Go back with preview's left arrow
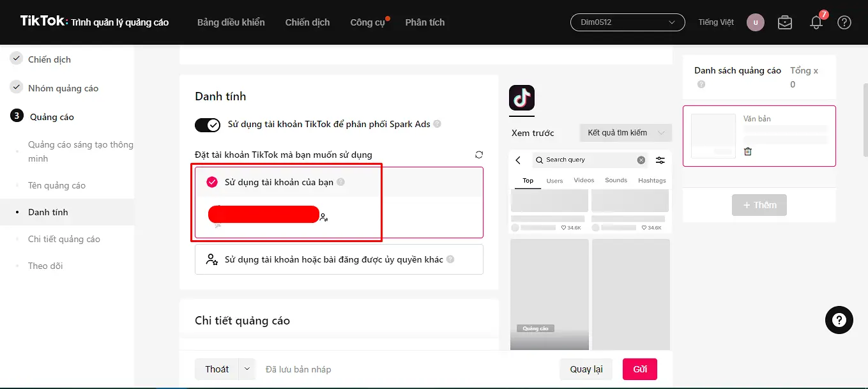Viewport: 868px width, 389px height. click(518, 160)
